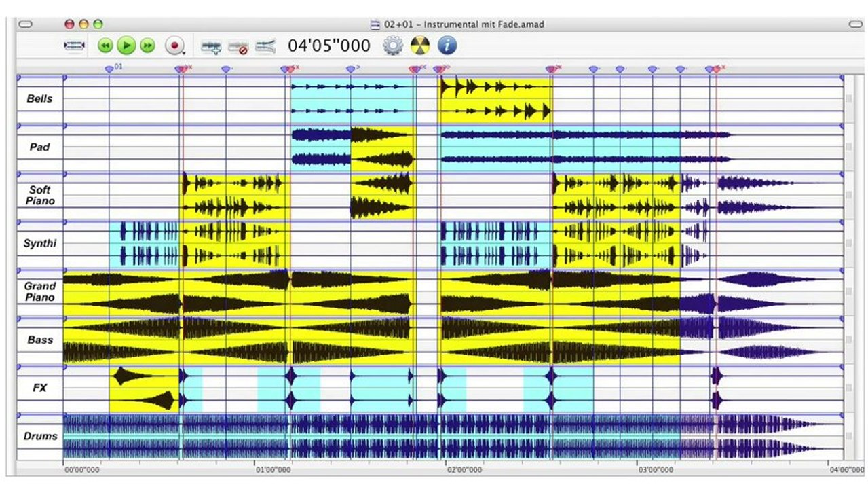The image size is (868, 489).
Task: Toggle toolbar with pill button at title bar right
Action: [854, 24]
